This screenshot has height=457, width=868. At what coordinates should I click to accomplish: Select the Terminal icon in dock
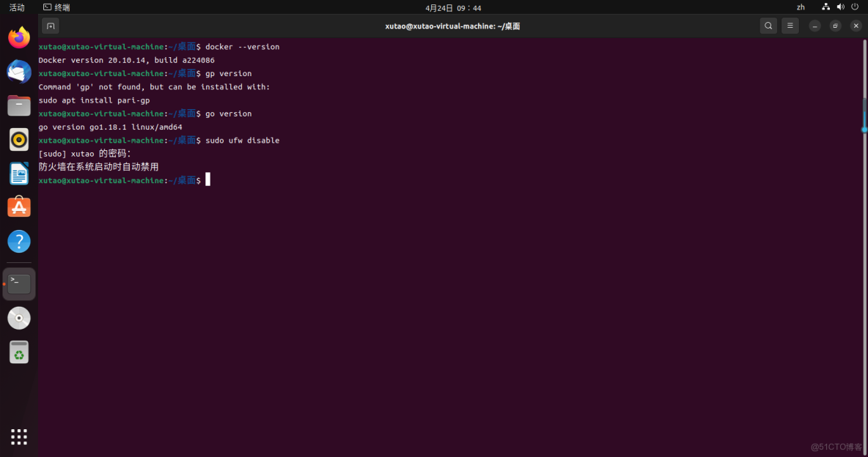[19, 284]
